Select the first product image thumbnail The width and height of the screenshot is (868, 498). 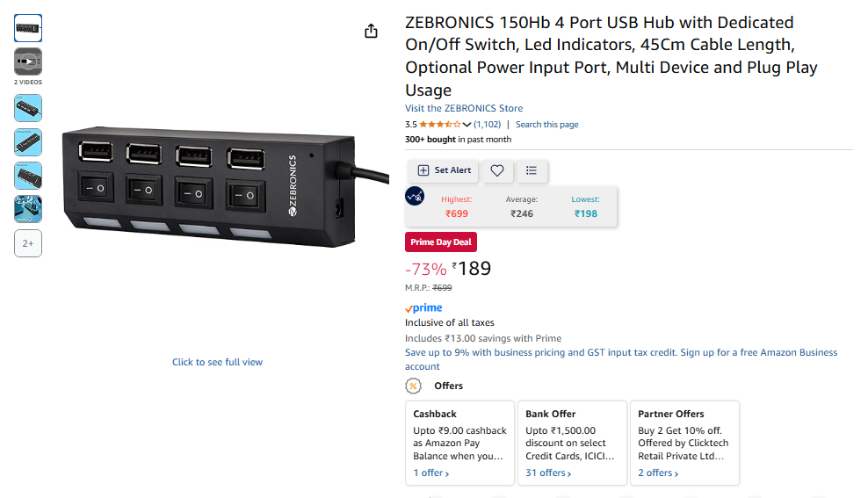coord(28,28)
